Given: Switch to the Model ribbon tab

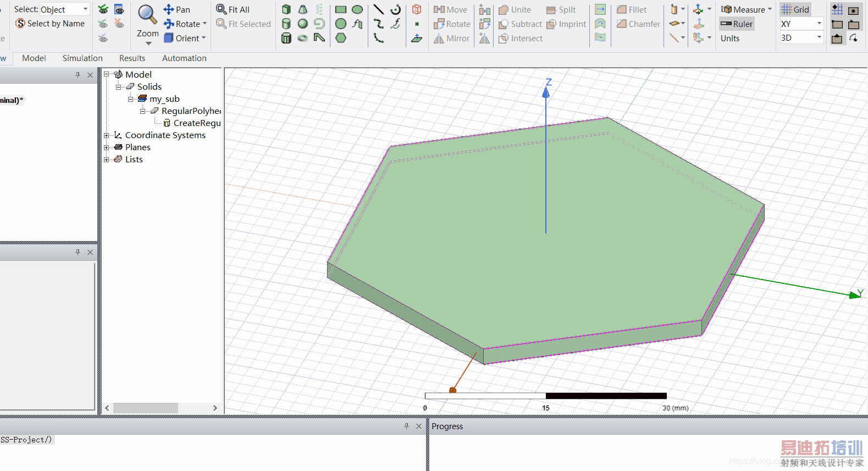Looking at the screenshot, I should click(34, 58).
